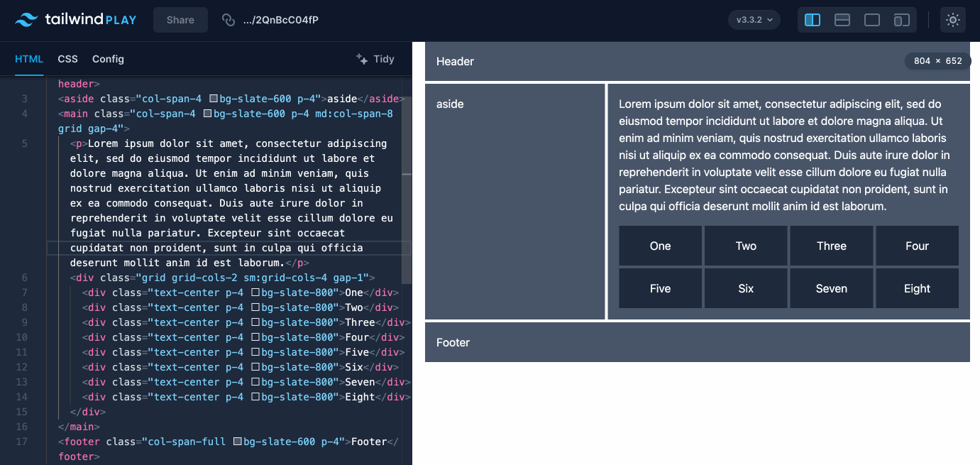Click line number 5 in the editor gutter

[23, 143]
